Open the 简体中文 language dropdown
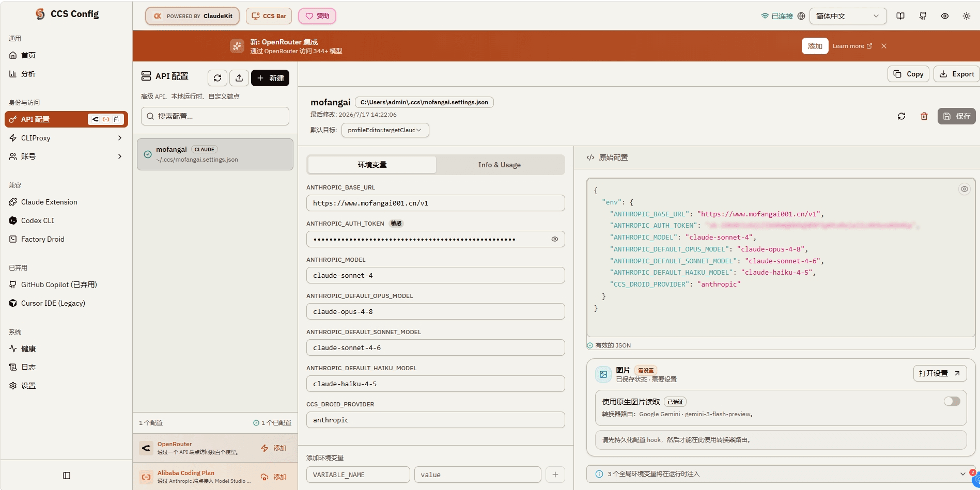Image resolution: width=980 pixels, height=490 pixels. pos(848,16)
